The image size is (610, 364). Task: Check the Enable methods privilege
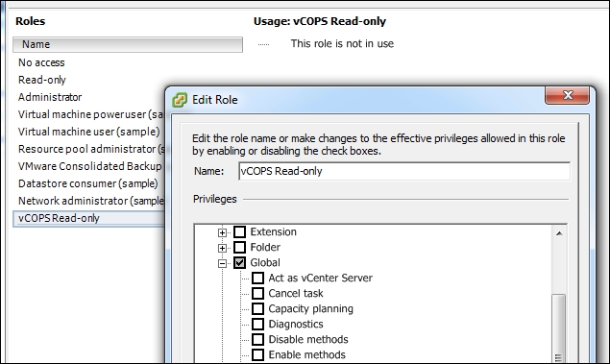point(257,355)
